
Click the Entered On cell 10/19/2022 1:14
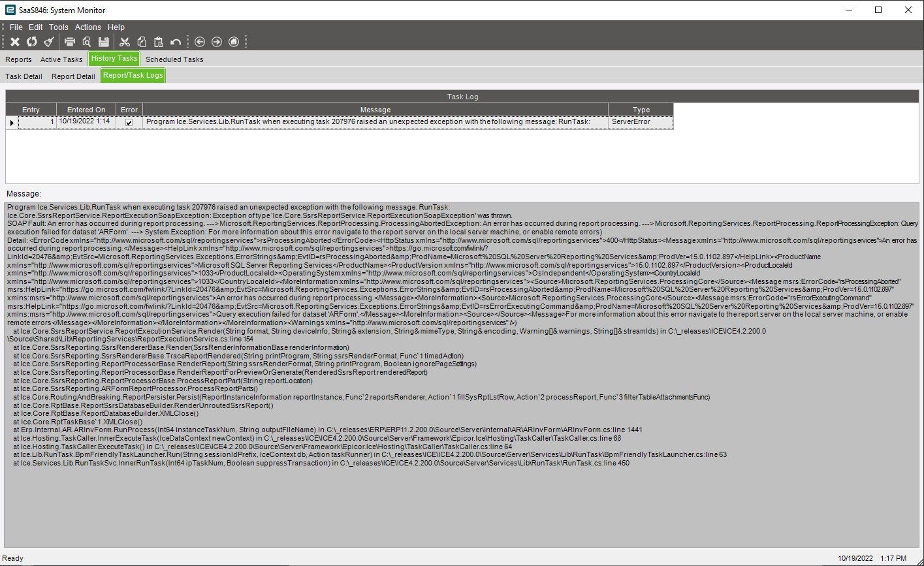86,122
